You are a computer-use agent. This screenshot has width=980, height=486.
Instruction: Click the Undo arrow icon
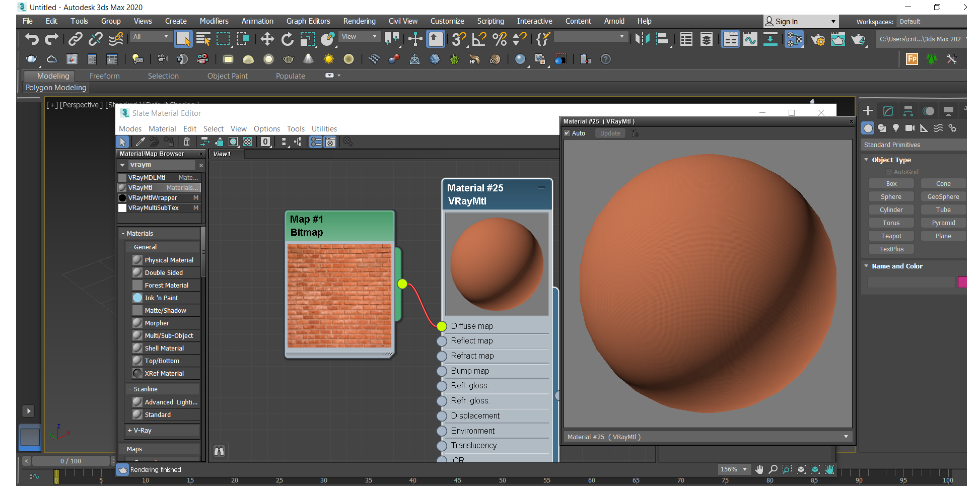[32, 39]
